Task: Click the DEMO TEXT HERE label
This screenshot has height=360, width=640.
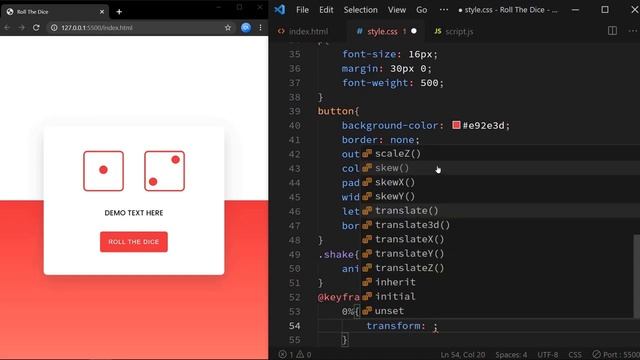Action: coord(134,213)
